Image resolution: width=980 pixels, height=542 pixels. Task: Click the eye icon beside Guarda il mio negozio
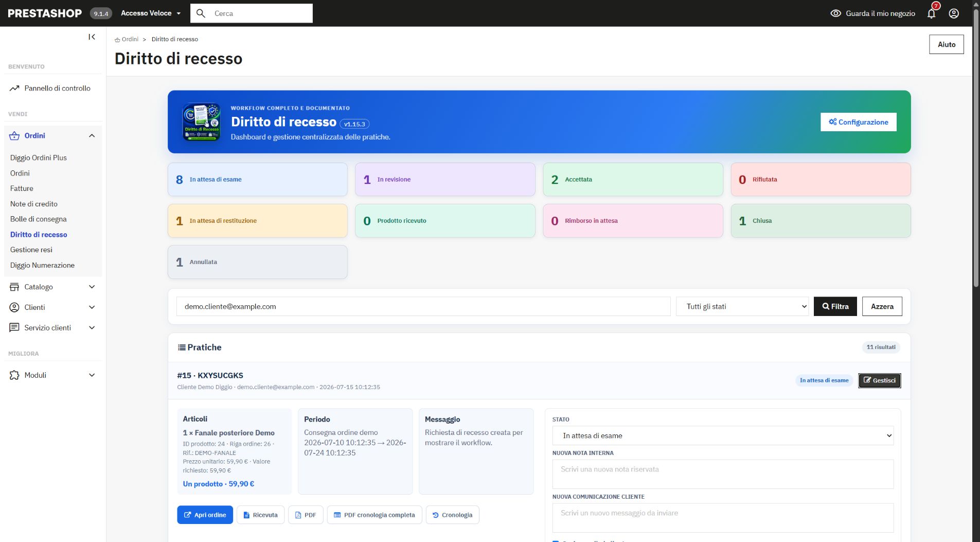pyautogui.click(x=835, y=13)
